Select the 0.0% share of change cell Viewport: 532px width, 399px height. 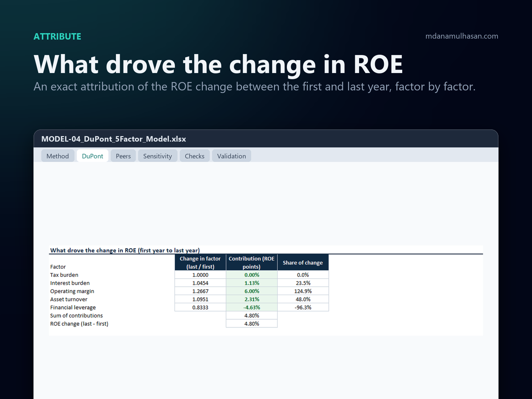(303, 275)
